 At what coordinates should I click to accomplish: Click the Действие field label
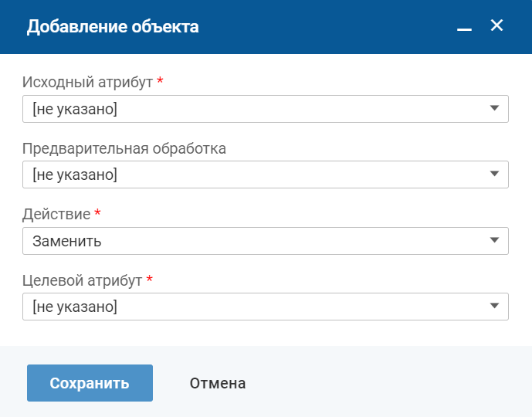point(56,214)
